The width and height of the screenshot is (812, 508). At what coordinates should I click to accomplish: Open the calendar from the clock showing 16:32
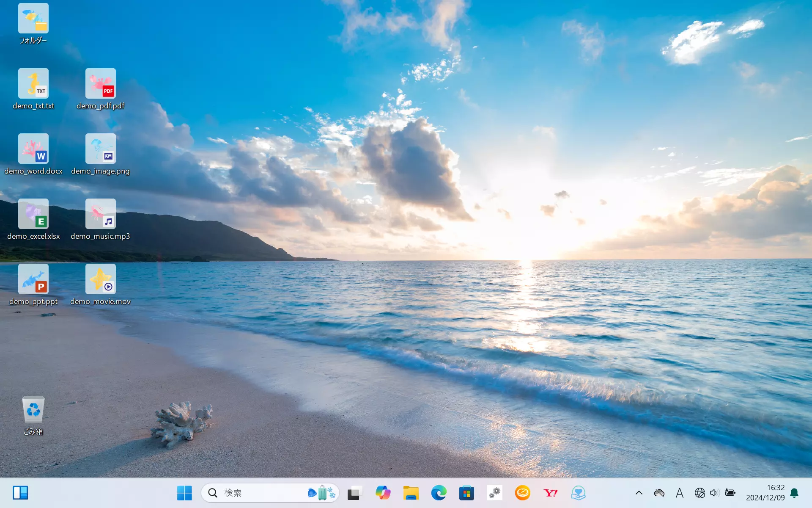(765, 493)
